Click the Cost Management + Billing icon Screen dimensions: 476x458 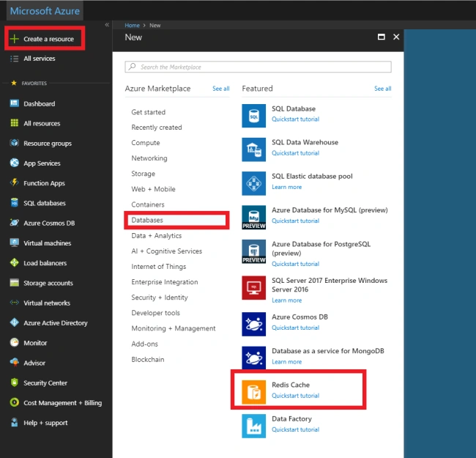(x=14, y=402)
